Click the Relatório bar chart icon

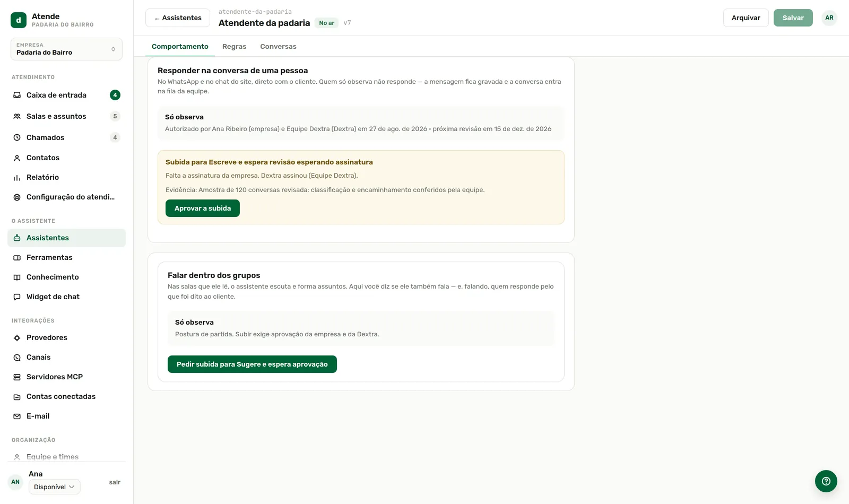[x=17, y=177]
